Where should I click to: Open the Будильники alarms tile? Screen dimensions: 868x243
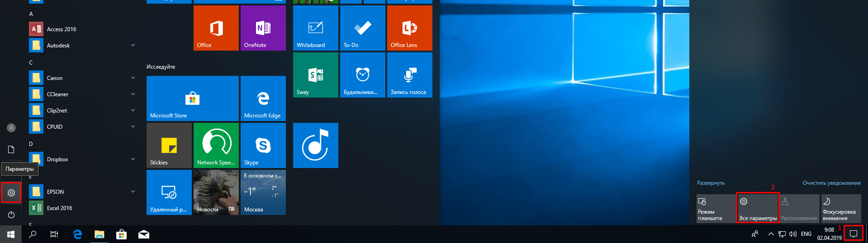362,75
